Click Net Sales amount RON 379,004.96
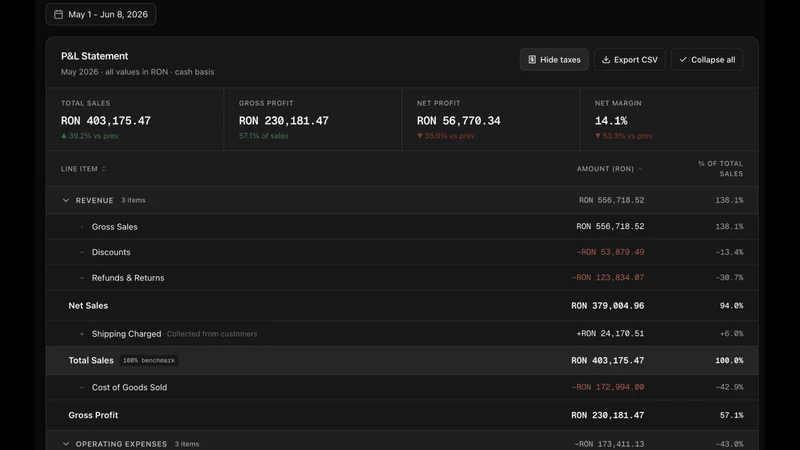This screenshot has height=450, width=800. (608, 306)
